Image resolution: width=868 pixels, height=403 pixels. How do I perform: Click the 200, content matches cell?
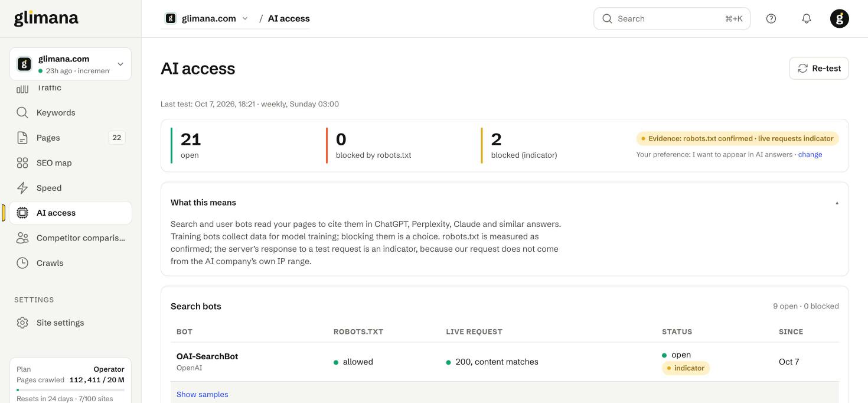pyautogui.click(x=492, y=362)
